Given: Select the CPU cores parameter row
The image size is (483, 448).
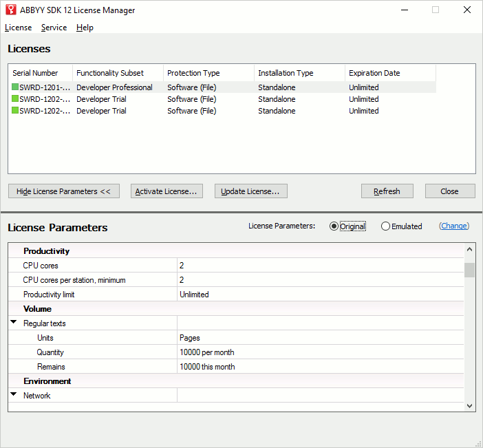Looking at the screenshot, I should coord(236,265).
